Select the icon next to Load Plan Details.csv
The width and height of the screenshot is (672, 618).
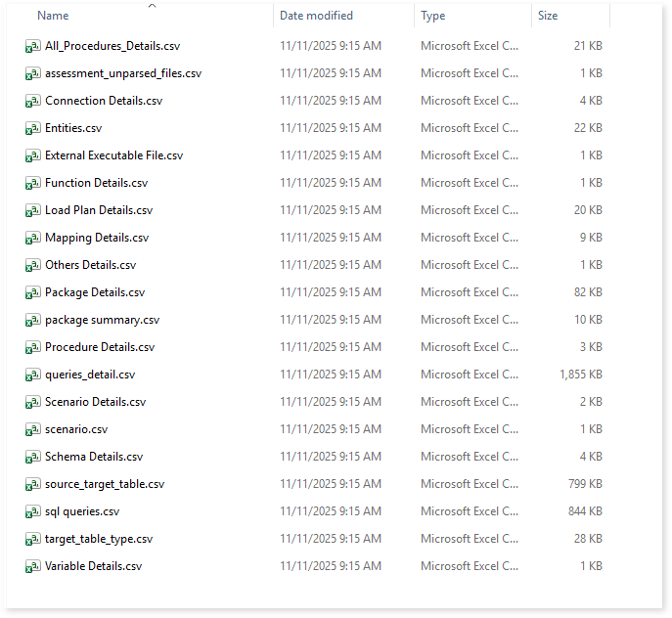coord(33,210)
